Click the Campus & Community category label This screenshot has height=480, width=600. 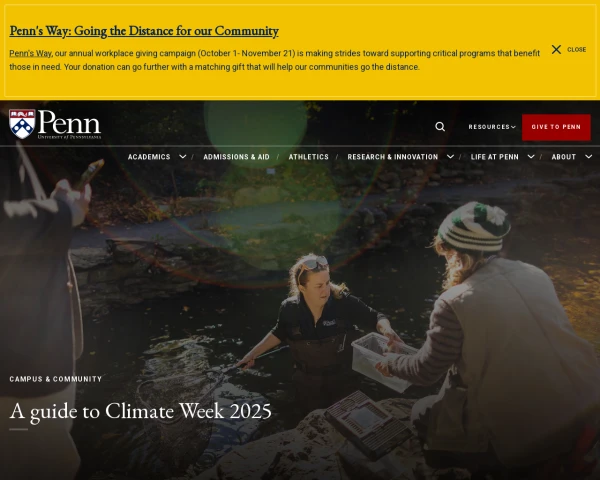click(55, 379)
